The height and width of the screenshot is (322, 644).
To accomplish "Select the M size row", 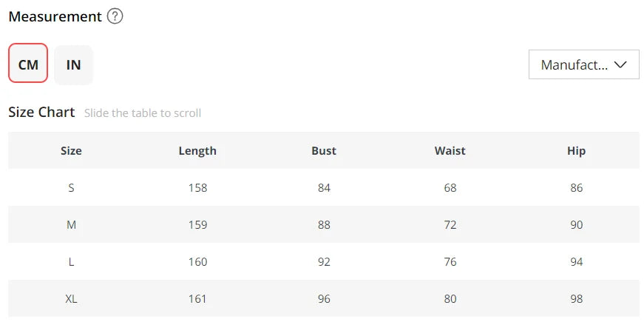I will pyautogui.click(x=324, y=224).
